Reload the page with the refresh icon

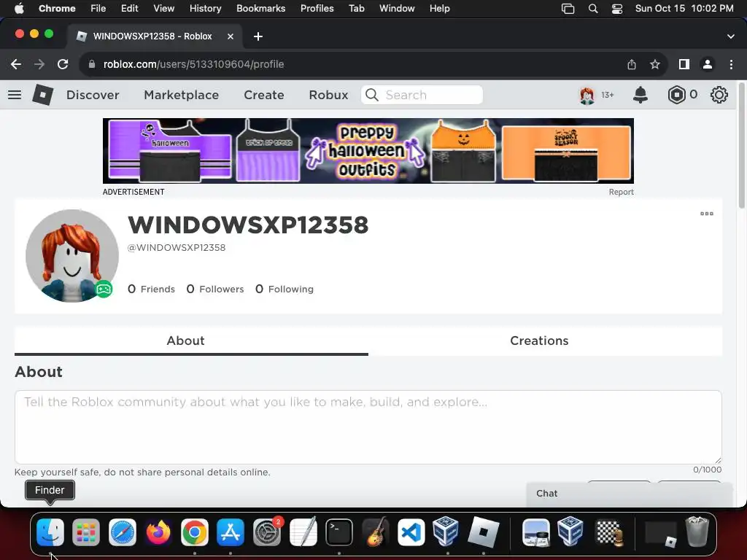pyautogui.click(x=63, y=64)
